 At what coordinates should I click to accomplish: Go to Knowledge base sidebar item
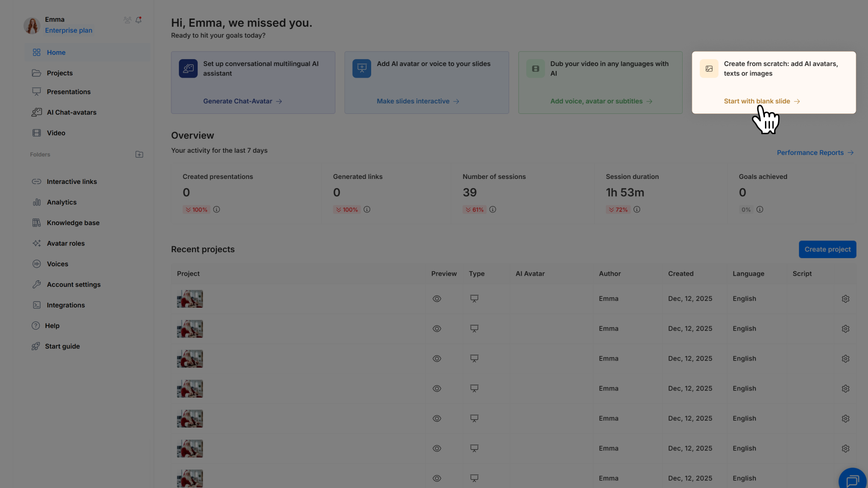[x=73, y=223]
